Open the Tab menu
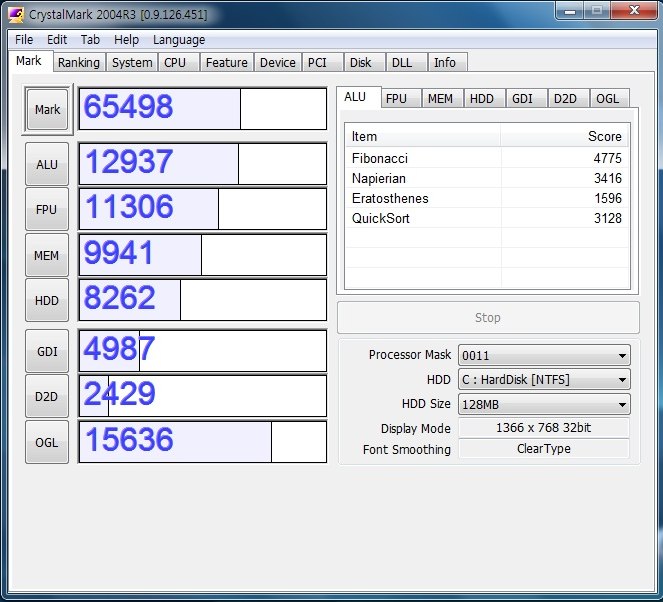 tap(90, 40)
